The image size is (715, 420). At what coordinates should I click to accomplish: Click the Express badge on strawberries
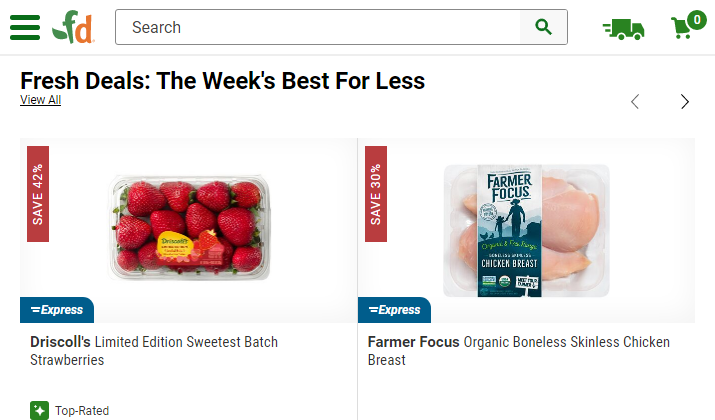(x=57, y=310)
